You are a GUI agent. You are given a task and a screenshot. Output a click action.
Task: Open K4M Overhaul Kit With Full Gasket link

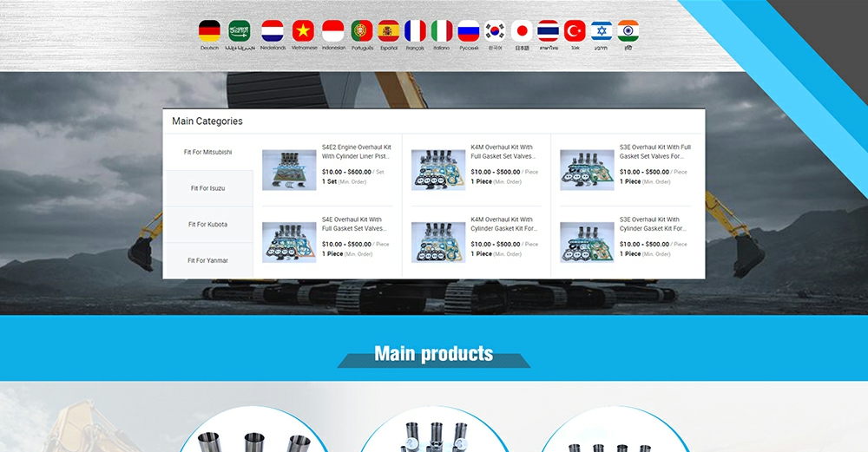tap(503, 152)
